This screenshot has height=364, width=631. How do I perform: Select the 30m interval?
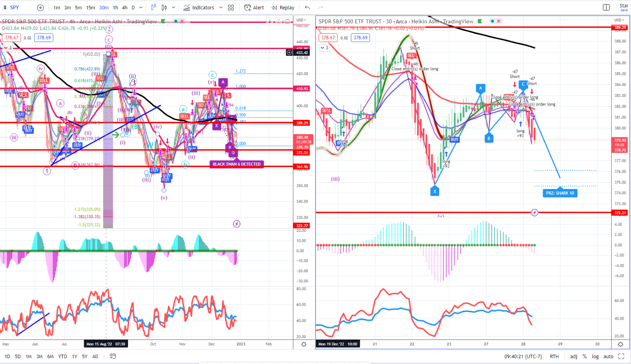[x=104, y=7]
